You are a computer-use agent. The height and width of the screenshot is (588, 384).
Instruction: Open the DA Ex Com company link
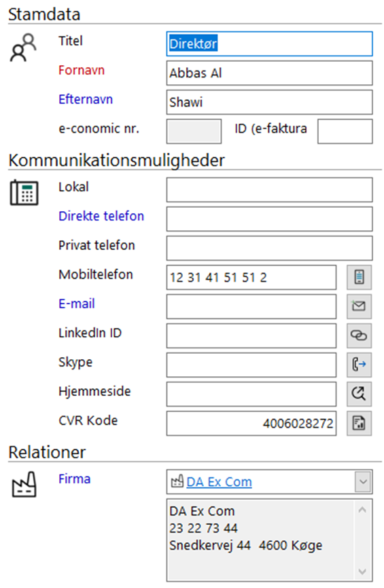pos(219,482)
